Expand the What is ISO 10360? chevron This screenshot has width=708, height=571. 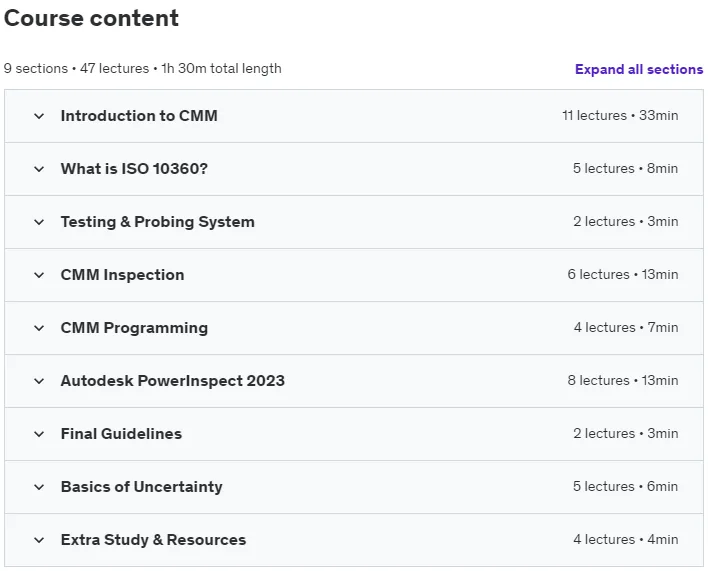point(39,169)
